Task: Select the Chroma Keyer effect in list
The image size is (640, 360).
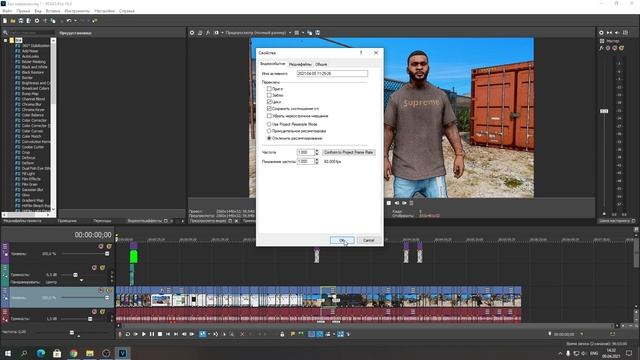Action: tap(33, 109)
